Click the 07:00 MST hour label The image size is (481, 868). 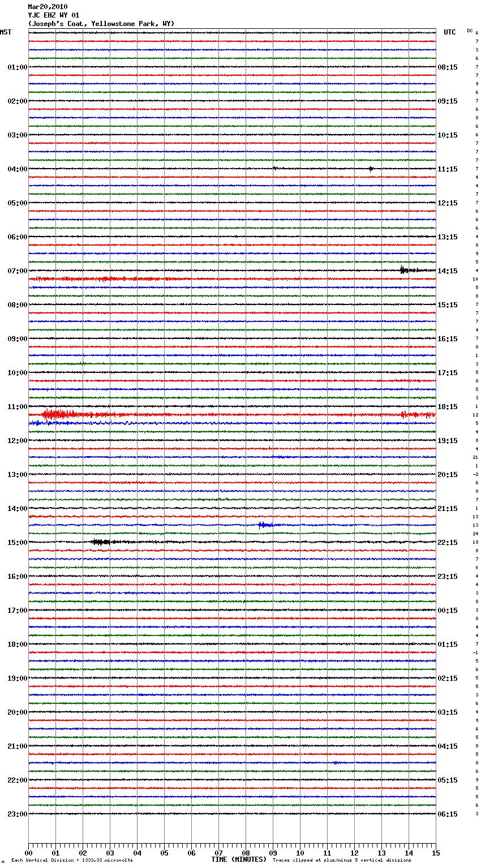click(18, 271)
